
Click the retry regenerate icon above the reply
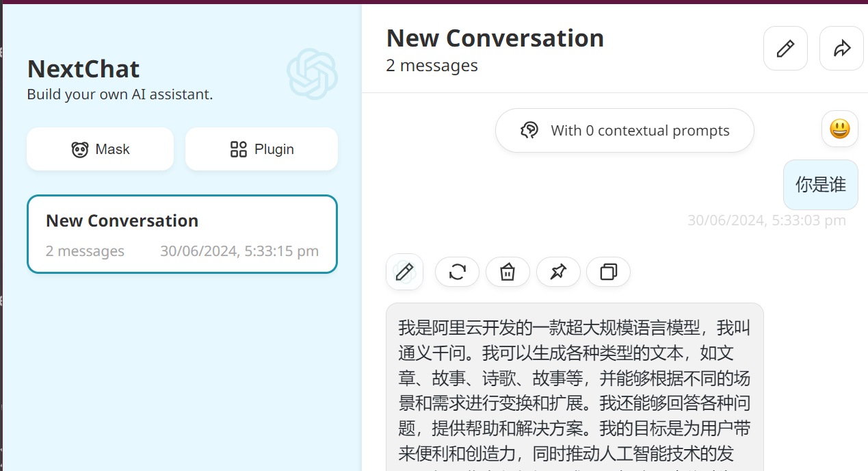coord(457,272)
